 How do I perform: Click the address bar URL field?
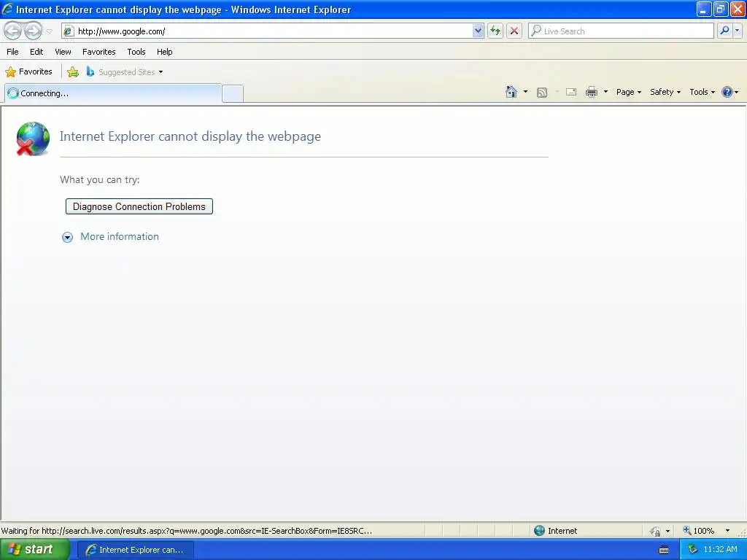click(x=268, y=31)
